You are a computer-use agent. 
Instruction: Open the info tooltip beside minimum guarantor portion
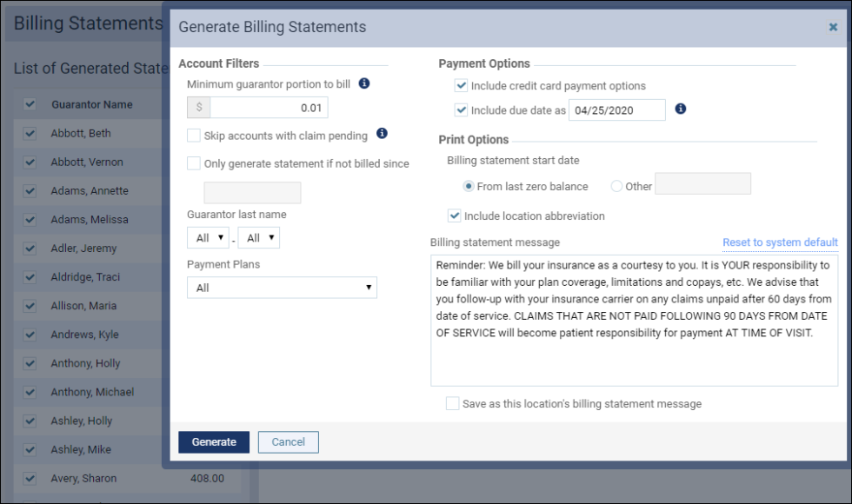[364, 84]
